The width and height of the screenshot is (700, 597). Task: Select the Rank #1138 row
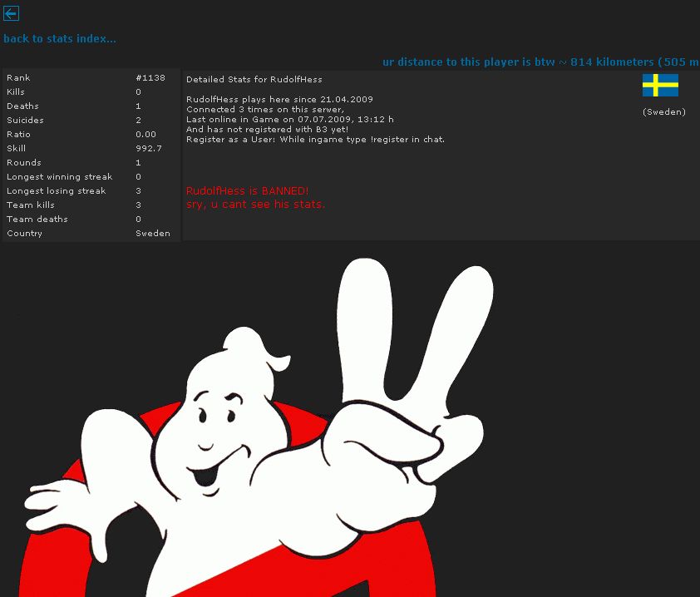(90, 77)
